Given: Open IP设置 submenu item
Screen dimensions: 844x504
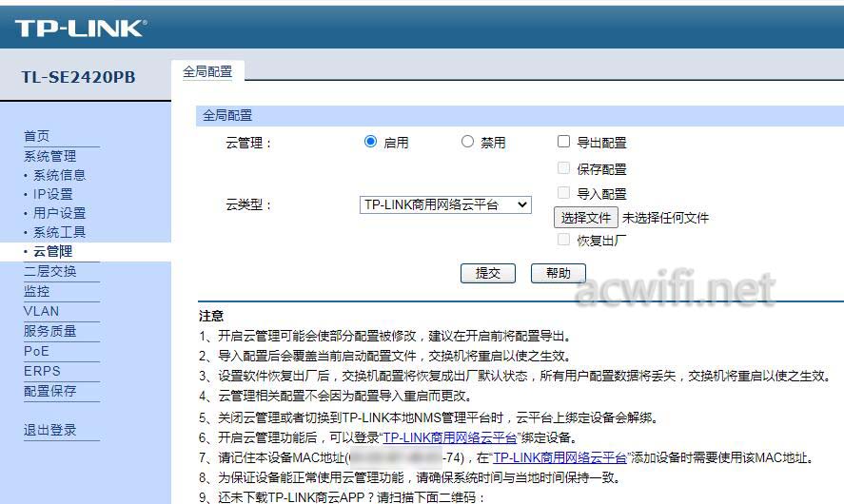Looking at the screenshot, I should tap(52, 194).
